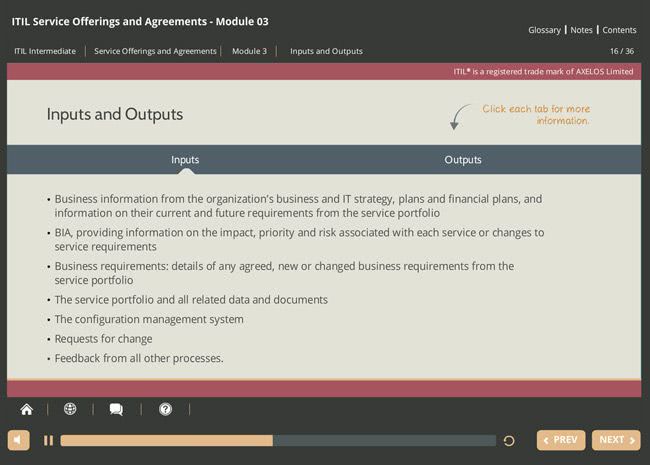
Task: Click the globe language icon
Action: coord(70,409)
